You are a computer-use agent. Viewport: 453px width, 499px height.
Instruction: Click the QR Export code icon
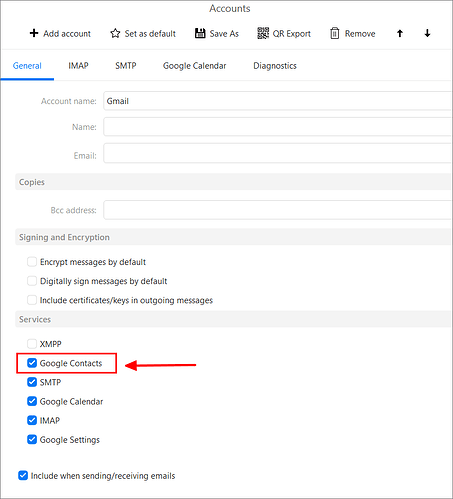tap(263, 33)
